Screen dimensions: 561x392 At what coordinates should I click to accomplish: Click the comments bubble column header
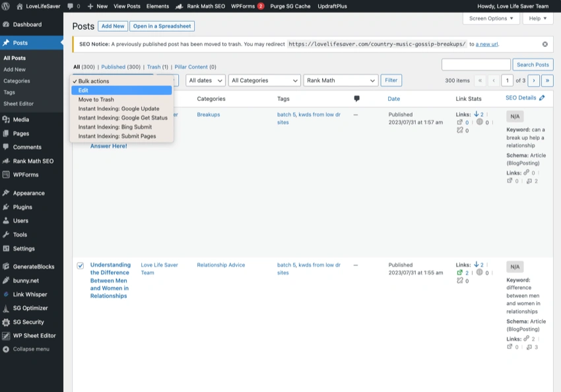[357, 99]
